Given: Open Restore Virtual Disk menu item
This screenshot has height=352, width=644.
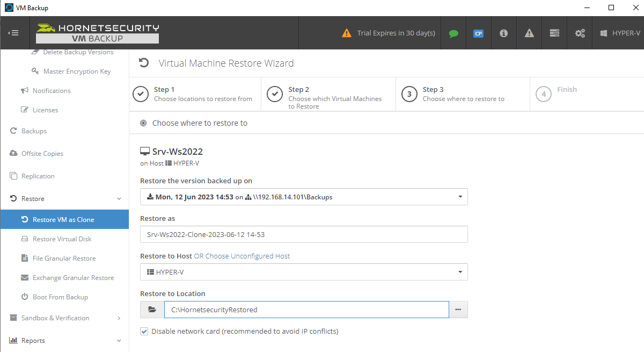Looking at the screenshot, I should [x=62, y=239].
